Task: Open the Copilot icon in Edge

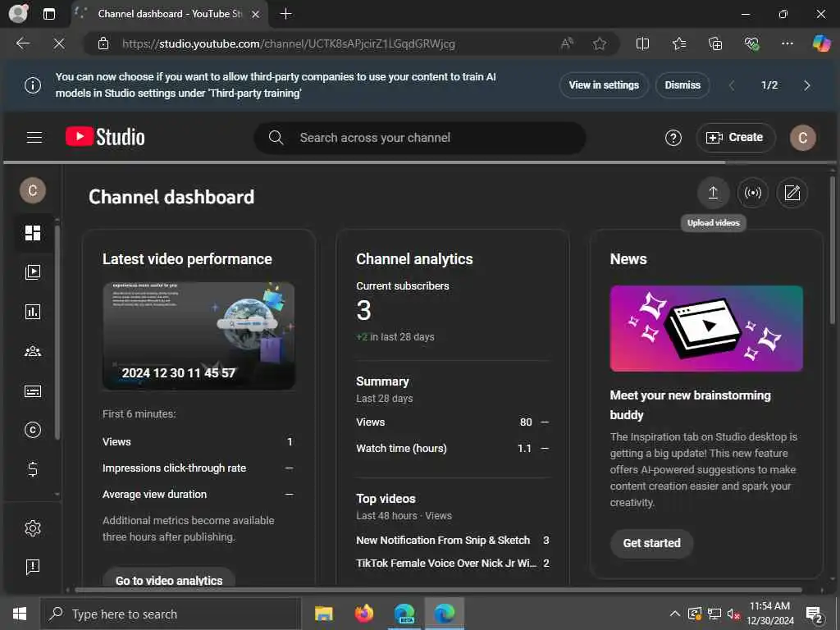Action: (x=821, y=43)
